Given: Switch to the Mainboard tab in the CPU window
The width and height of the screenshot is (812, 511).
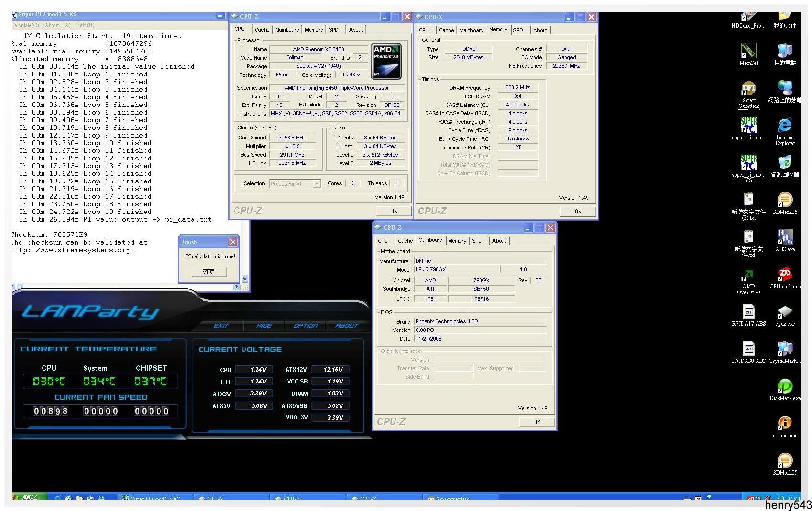Looking at the screenshot, I should [x=287, y=30].
